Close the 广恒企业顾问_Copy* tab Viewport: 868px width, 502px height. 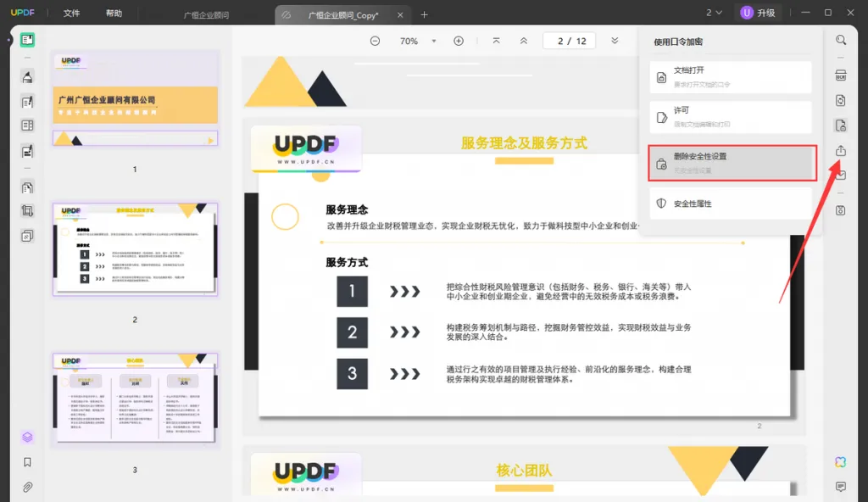400,15
